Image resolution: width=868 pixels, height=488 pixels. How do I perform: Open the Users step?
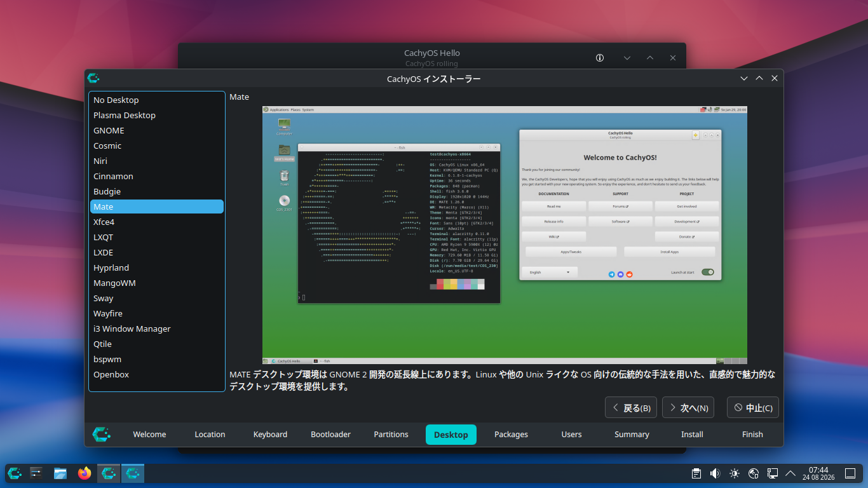tap(572, 435)
